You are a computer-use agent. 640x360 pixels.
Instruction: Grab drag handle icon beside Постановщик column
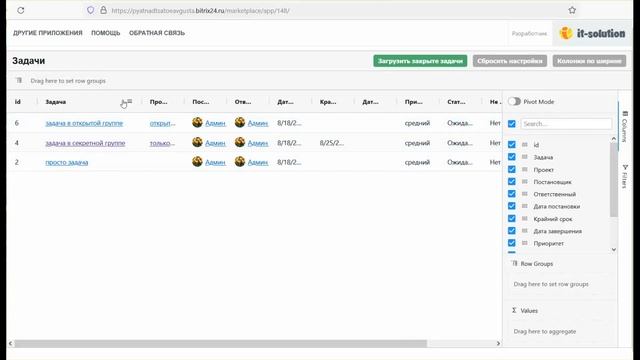[524, 182]
